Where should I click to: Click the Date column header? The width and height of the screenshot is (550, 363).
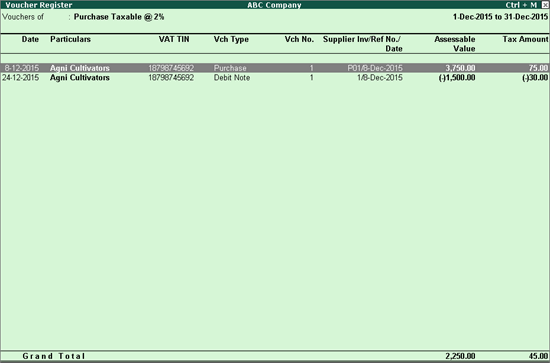point(30,39)
